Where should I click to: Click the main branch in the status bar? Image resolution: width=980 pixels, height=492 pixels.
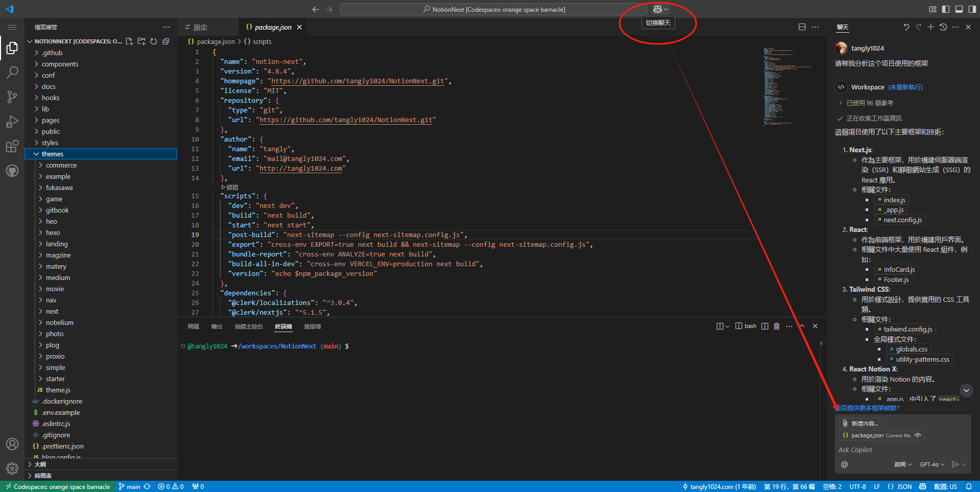129,486
